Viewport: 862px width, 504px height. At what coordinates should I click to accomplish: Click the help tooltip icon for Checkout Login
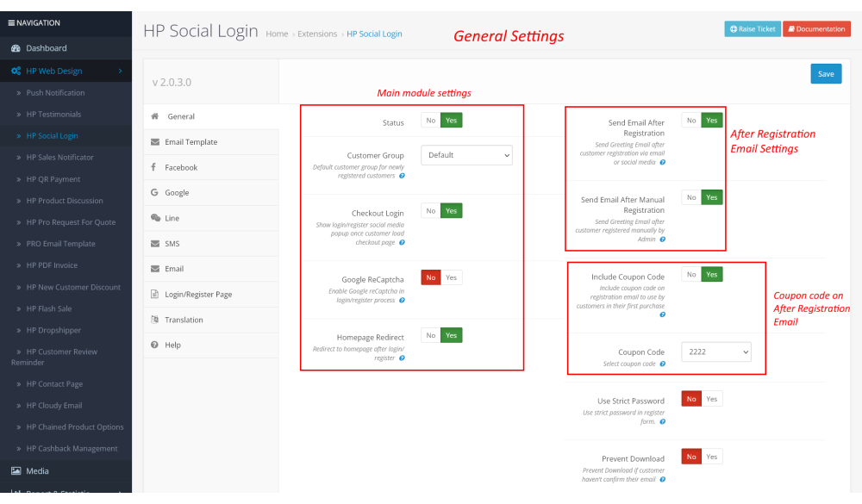pyautogui.click(x=402, y=242)
